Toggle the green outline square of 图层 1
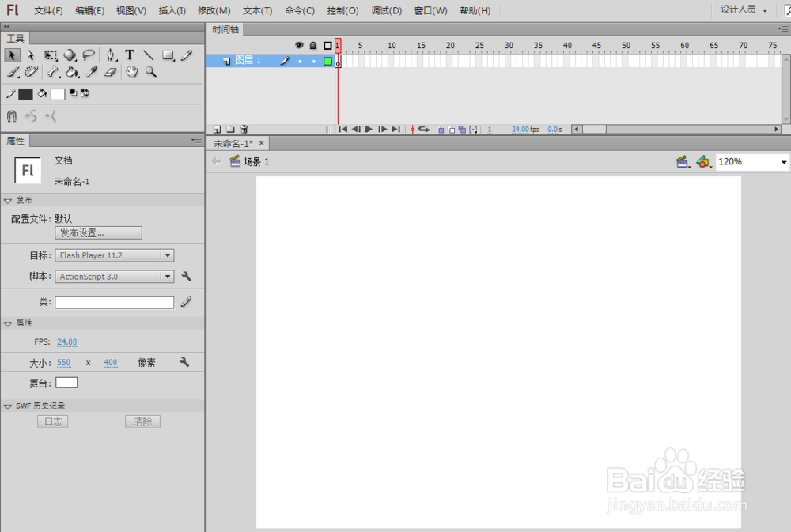The width and height of the screenshot is (791, 532). tap(327, 62)
